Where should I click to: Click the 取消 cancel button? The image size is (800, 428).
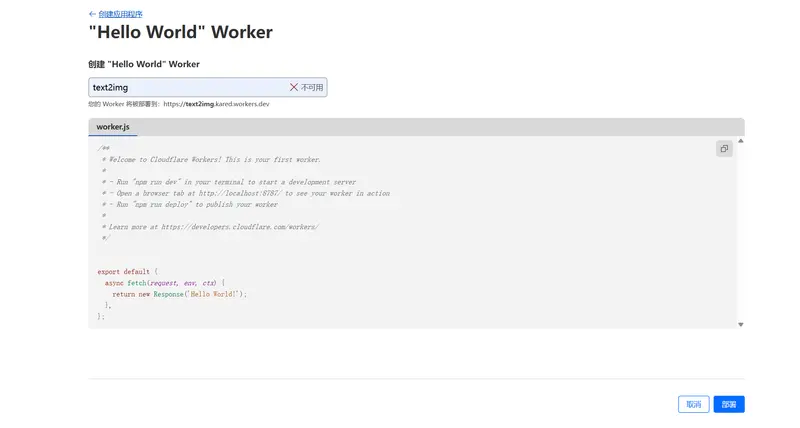[693, 405]
